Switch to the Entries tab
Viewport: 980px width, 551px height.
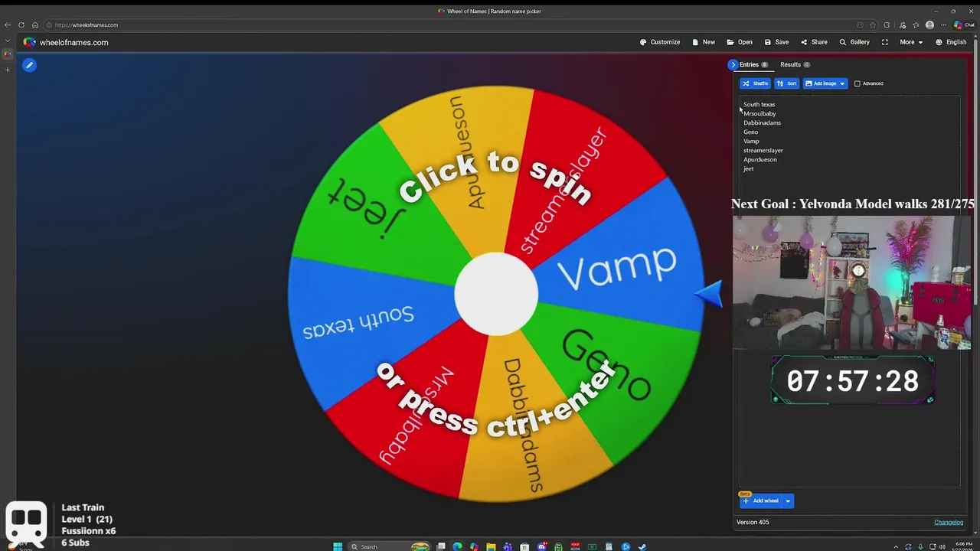tap(753, 65)
